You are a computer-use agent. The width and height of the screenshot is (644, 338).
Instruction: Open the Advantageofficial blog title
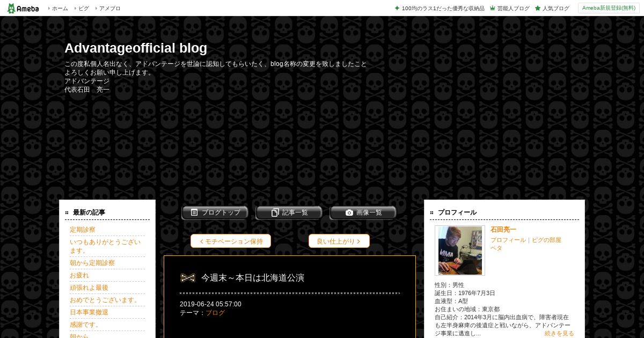coord(136,48)
